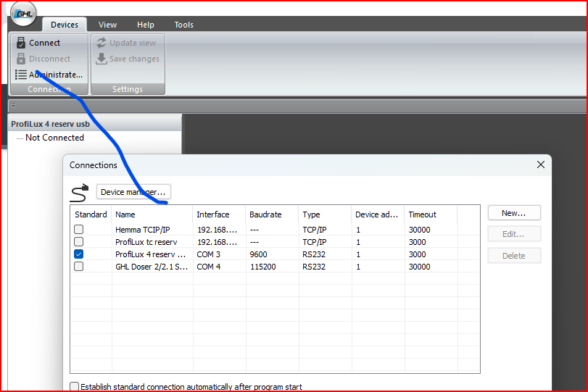Select the ProfiLux 4 reserv ... connection name
The width and height of the screenshot is (588, 392).
pos(150,254)
